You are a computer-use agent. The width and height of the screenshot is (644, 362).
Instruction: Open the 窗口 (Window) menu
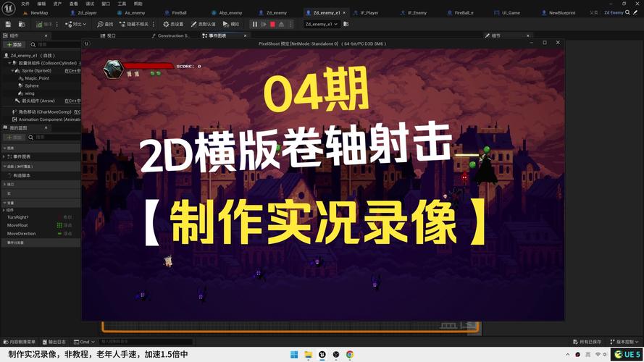(x=106, y=4)
